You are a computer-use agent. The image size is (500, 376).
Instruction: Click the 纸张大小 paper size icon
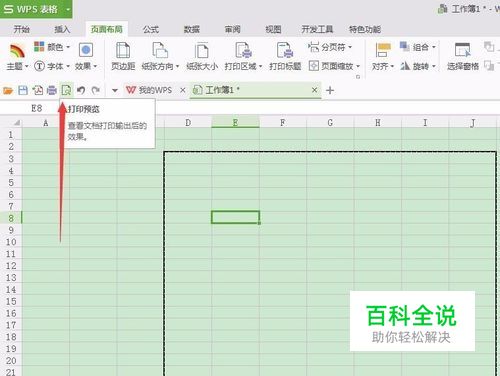[x=202, y=50]
